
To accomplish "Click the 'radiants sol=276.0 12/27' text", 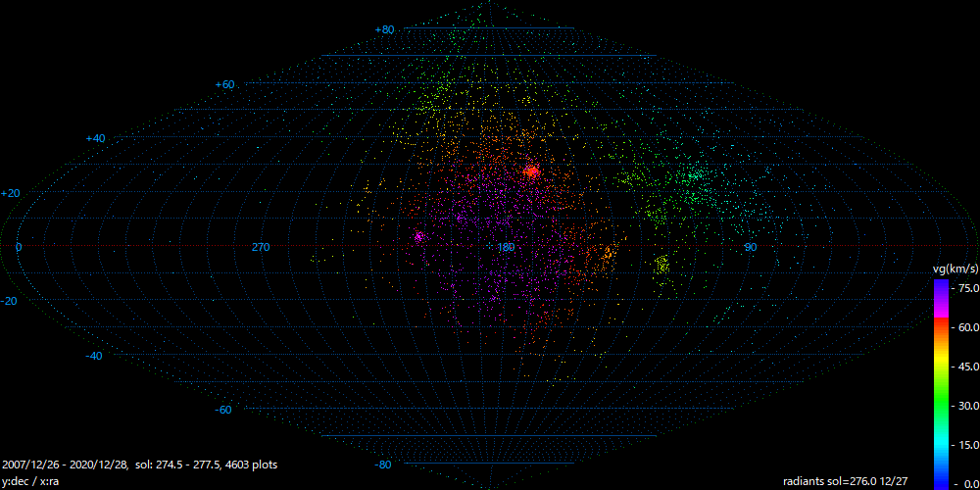I will click(x=845, y=481).
